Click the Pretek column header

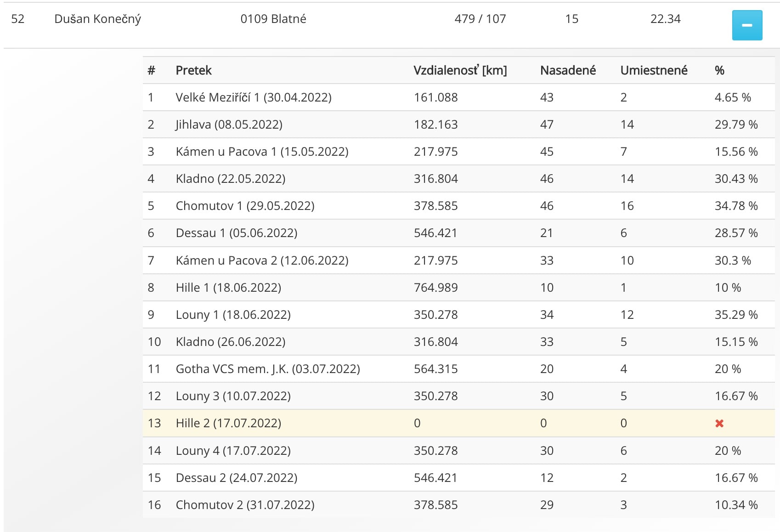click(193, 70)
